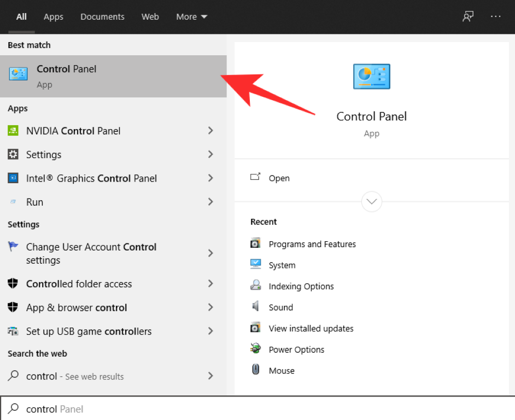515x420 pixels.
Task: Expand the More filter dropdown
Action: (191, 16)
